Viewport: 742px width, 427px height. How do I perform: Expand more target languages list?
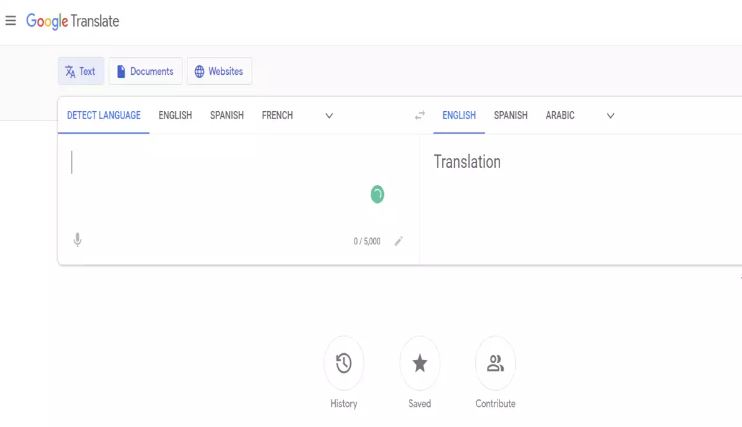coord(610,116)
